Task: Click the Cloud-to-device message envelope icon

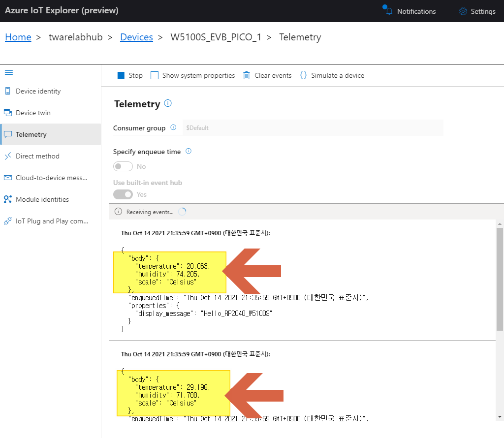Action: pyautogui.click(x=8, y=178)
